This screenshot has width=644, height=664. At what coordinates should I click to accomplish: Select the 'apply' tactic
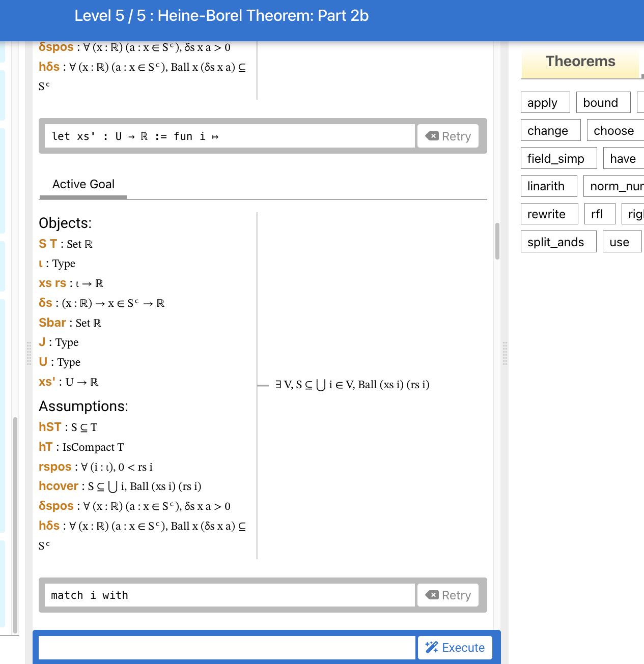pyautogui.click(x=545, y=102)
